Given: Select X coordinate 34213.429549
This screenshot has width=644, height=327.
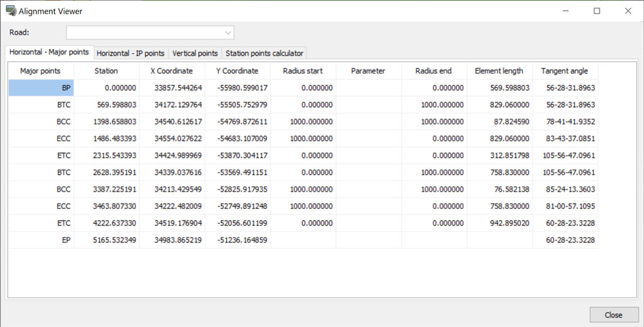Looking at the screenshot, I should pyautogui.click(x=172, y=189).
